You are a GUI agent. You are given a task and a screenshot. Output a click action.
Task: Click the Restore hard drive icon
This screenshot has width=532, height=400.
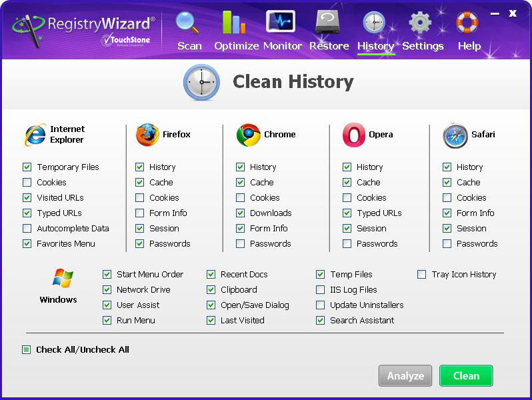click(327, 22)
